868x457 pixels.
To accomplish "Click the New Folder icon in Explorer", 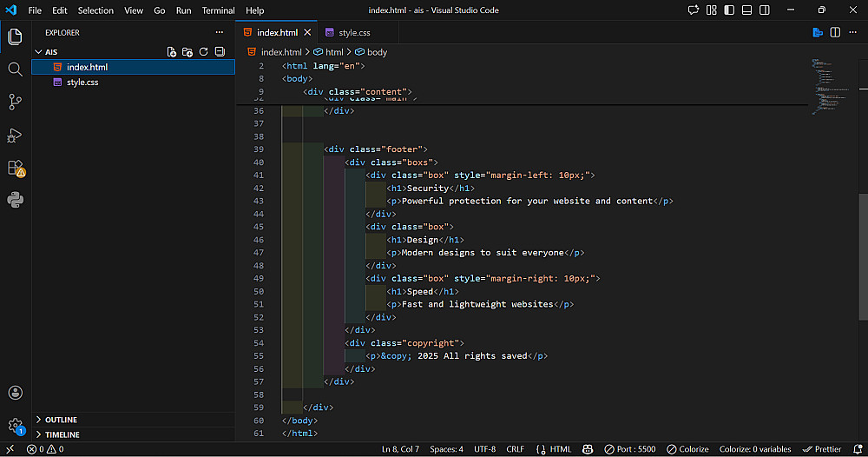I will (x=187, y=52).
